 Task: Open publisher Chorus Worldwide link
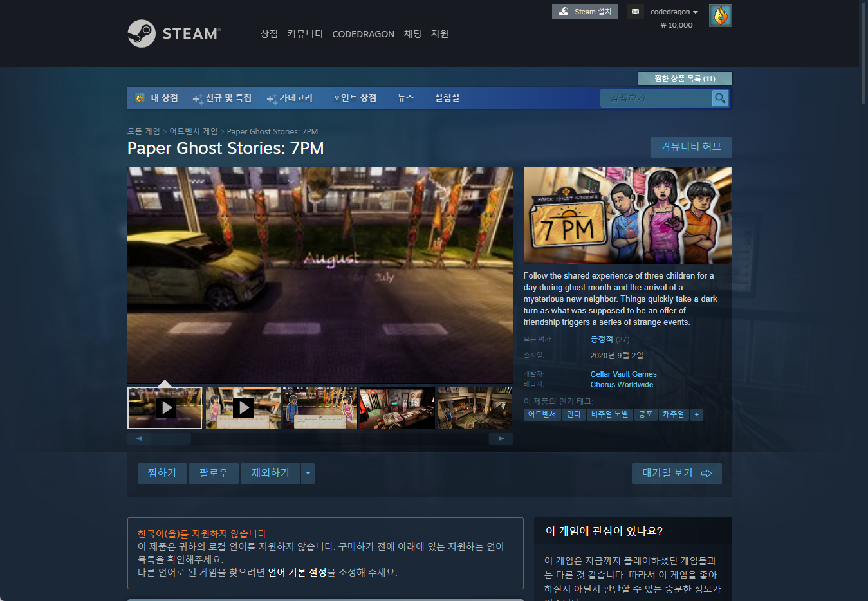coord(622,385)
